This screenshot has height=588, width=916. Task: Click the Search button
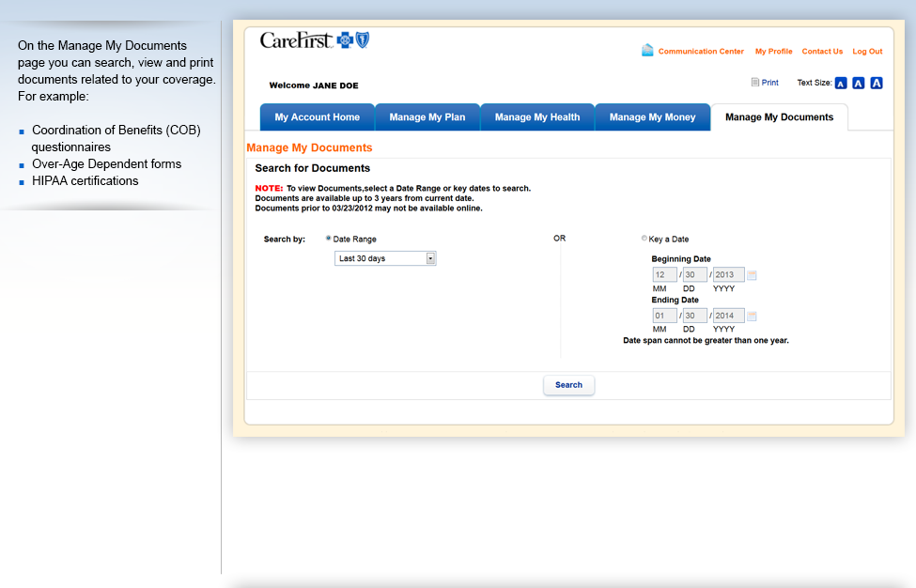click(569, 385)
